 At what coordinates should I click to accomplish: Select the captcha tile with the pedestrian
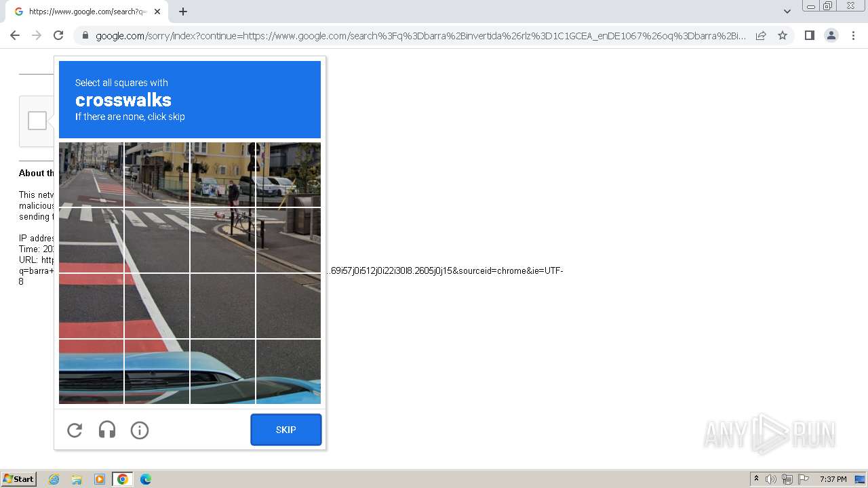[222, 175]
